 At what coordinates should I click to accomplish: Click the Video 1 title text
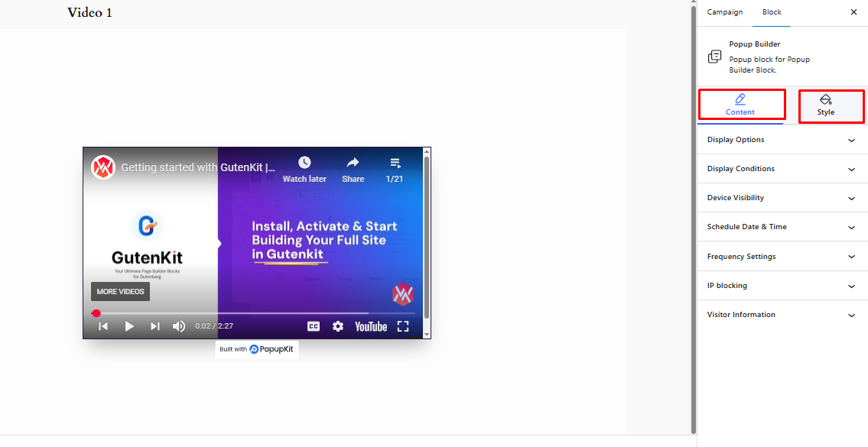[89, 12]
